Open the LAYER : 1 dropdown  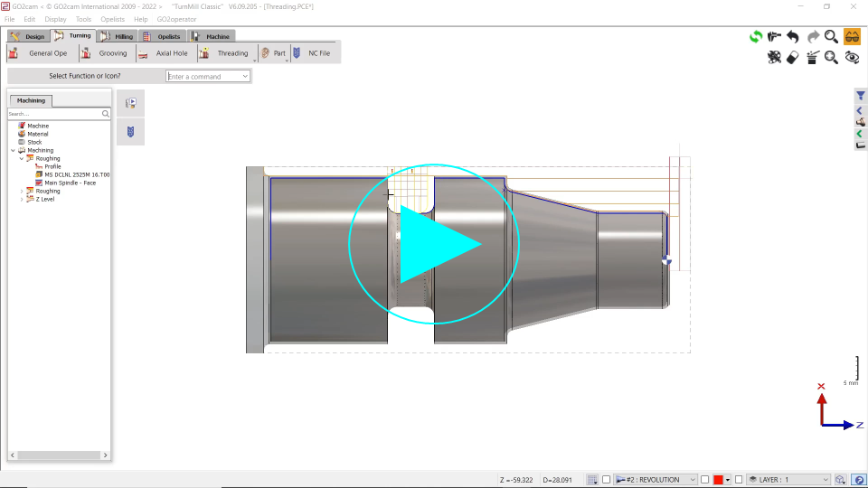[824, 480]
